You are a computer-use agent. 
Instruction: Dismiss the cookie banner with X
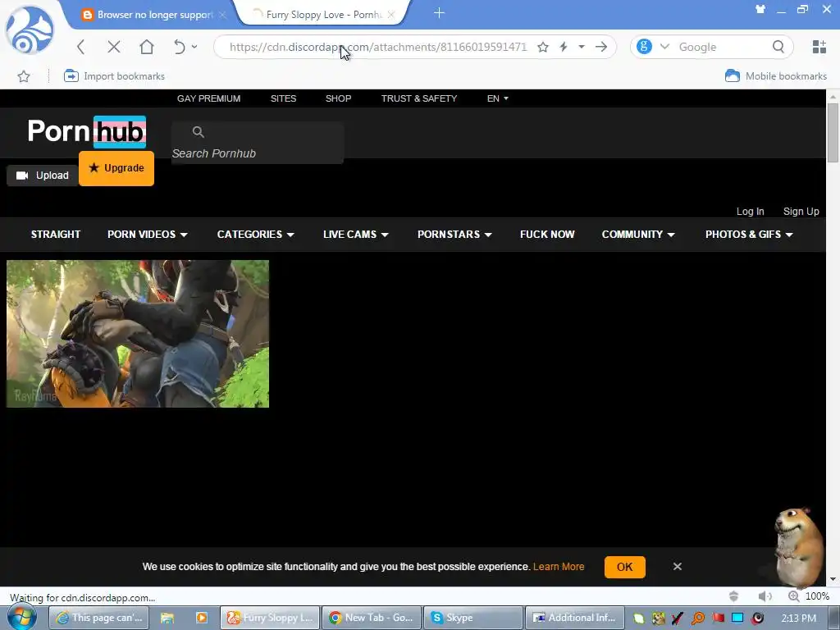click(677, 567)
